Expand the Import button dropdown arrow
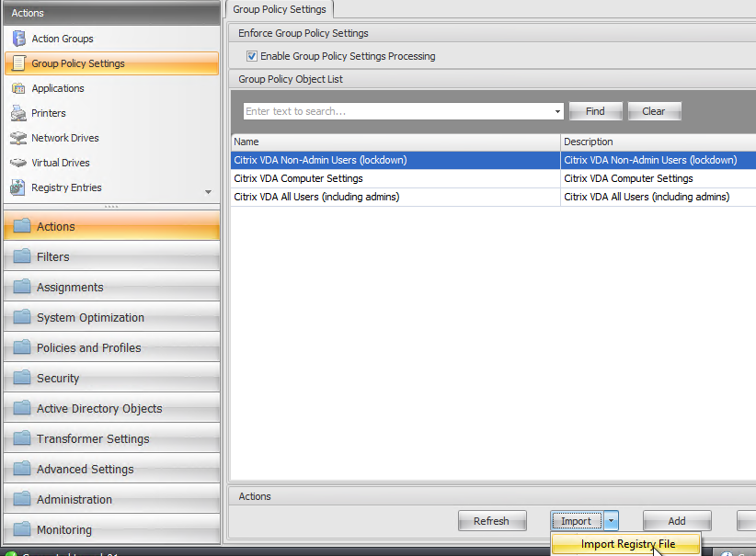 coord(611,521)
